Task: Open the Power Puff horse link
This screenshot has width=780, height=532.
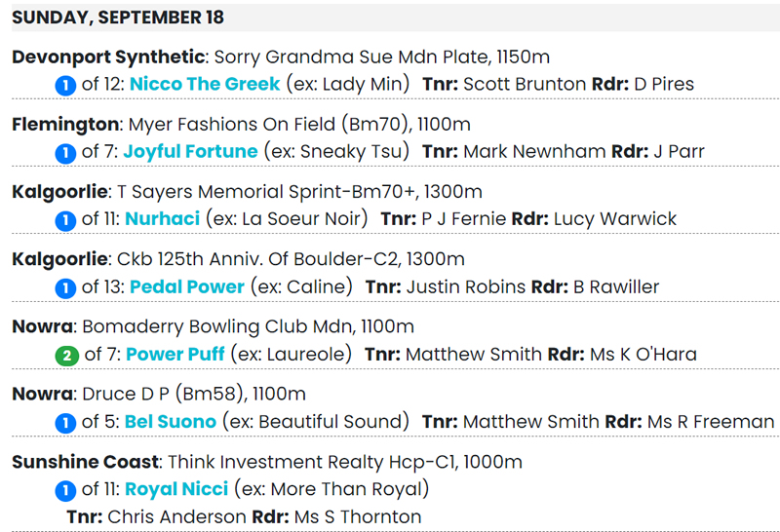Action: pos(175,355)
